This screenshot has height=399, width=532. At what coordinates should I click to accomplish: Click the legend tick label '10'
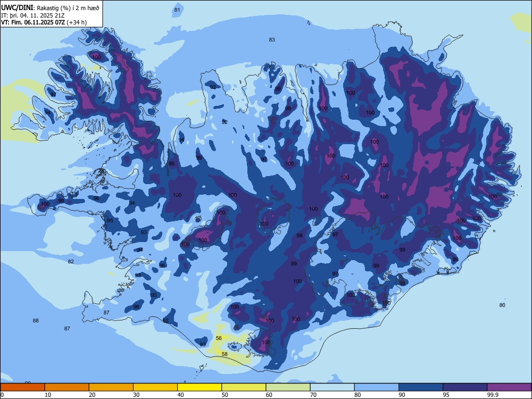coord(48,395)
